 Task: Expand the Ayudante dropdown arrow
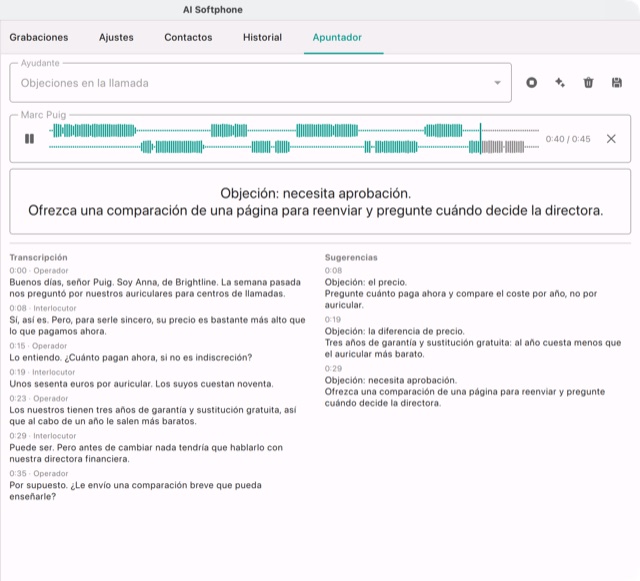[x=497, y=83]
